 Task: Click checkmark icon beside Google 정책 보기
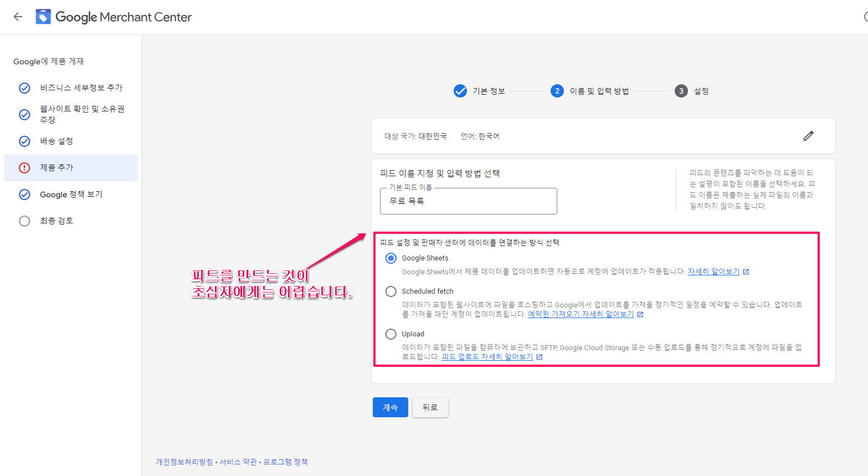pos(24,195)
